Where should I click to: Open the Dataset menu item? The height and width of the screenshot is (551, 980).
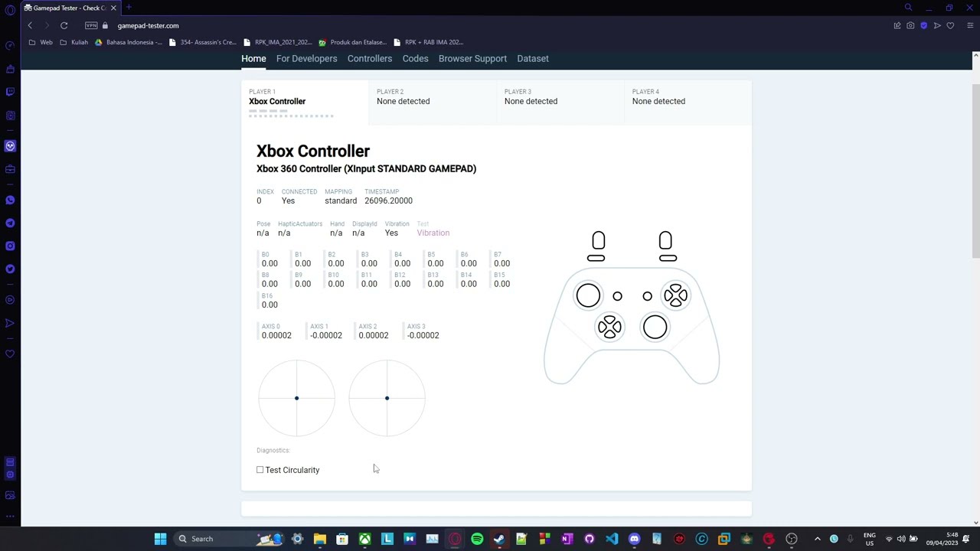pyautogui.click(x=533, y=58)
